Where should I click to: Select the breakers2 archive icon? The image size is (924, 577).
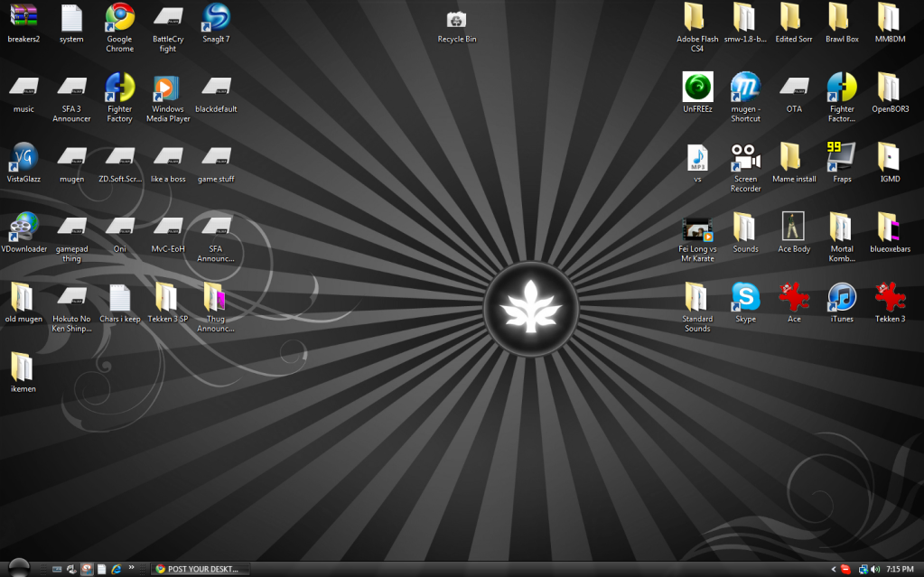(x=23, y=18)
